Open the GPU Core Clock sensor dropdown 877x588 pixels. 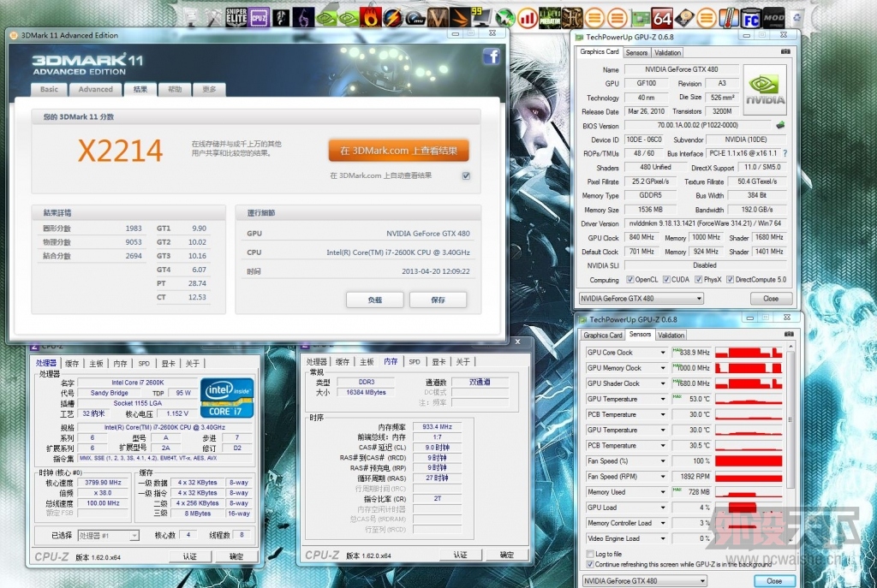(x=663, y=353)
